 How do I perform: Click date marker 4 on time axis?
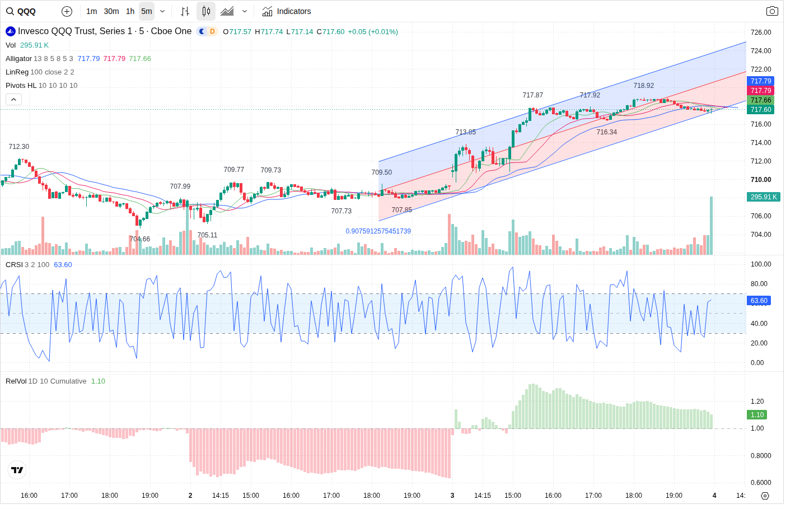pos(714,496)
